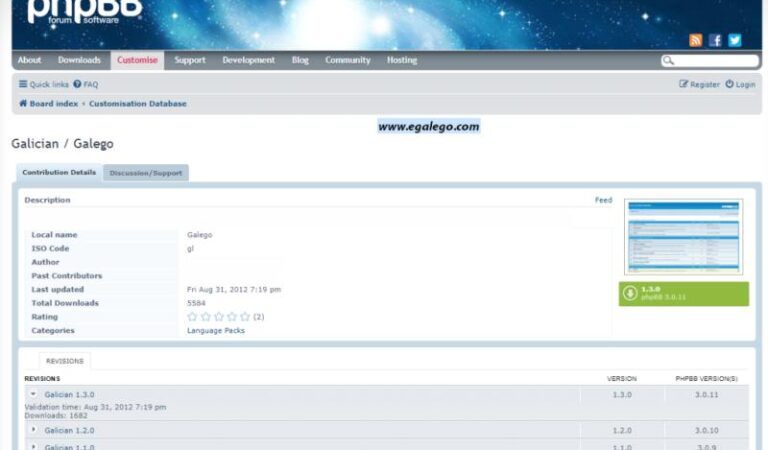This screenshot has width=768, height=450.
Task: Click the rating count (2)
Action: click(259, 317)
